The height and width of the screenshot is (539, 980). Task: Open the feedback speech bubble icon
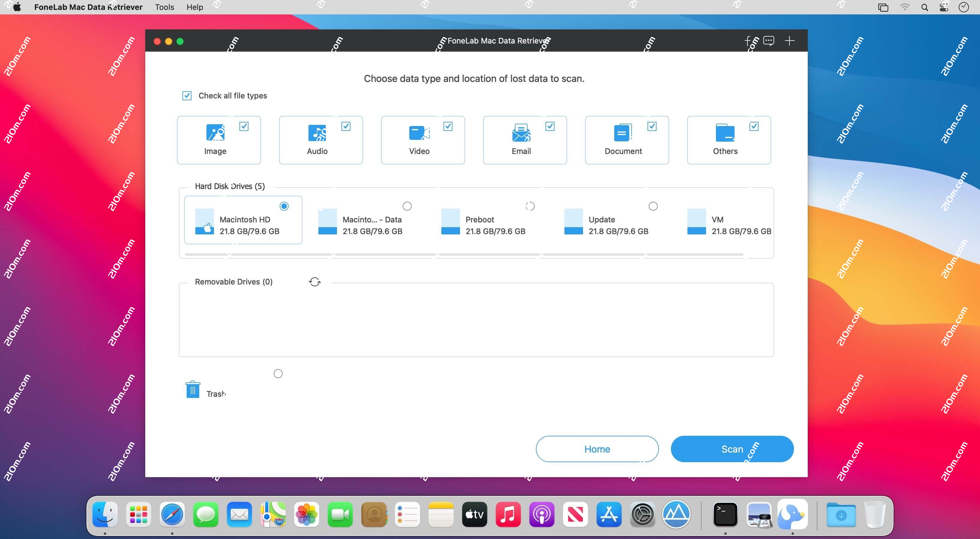[x=769, y=41]
